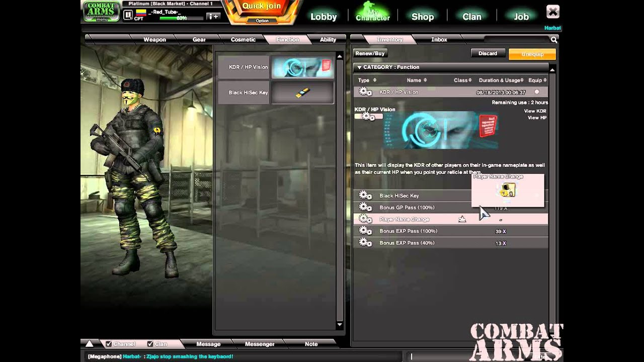Click the Quick join button
644x362 pixels.
pyautogui.click(x=262, y=7)
